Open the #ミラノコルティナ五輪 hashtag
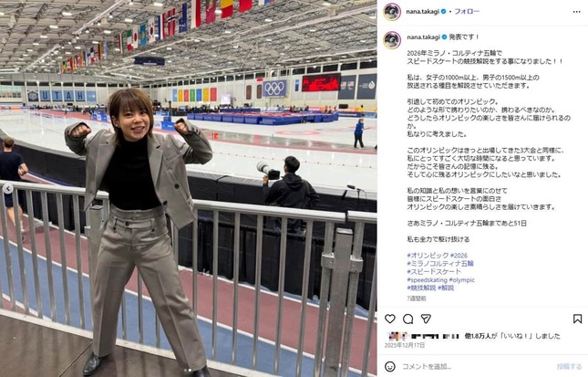Screen dimensions: 588x377 click(x=440, y=264)
